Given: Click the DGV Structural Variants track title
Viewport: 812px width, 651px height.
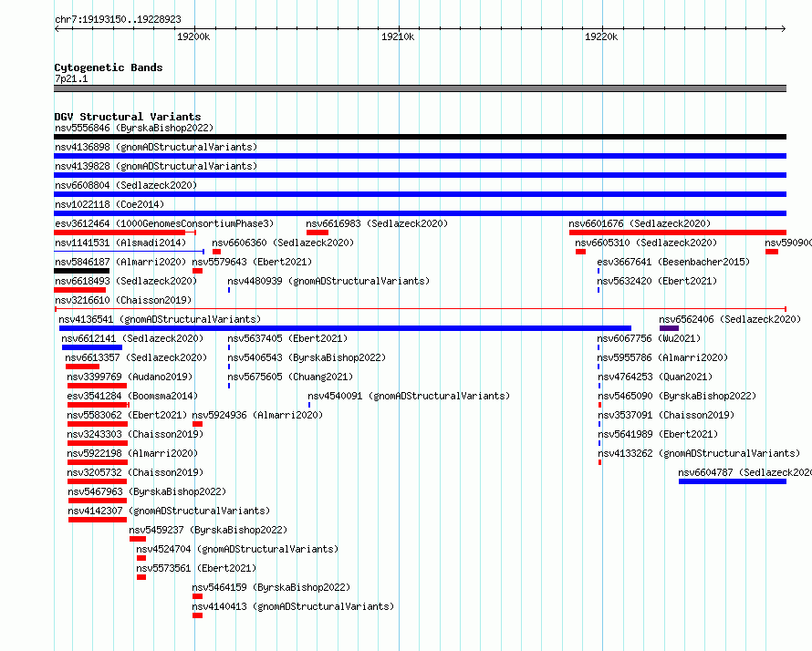Looking at the screenshot, I should [128, 117].
